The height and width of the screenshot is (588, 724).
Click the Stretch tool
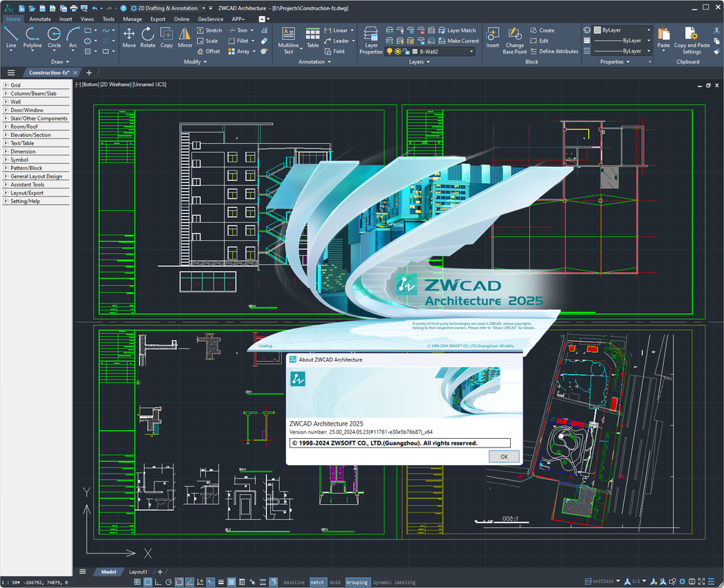pyautogui.click(x=209, y=30)
